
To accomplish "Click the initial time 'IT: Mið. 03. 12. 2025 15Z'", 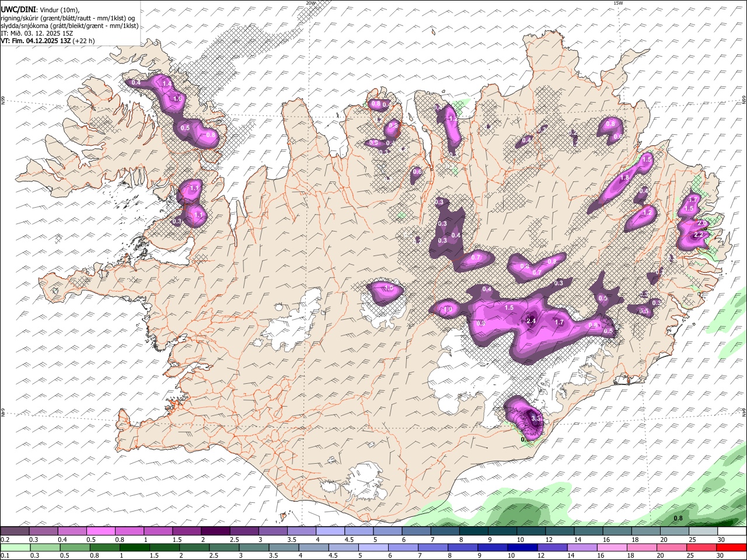I will click(x=37, y=33).
